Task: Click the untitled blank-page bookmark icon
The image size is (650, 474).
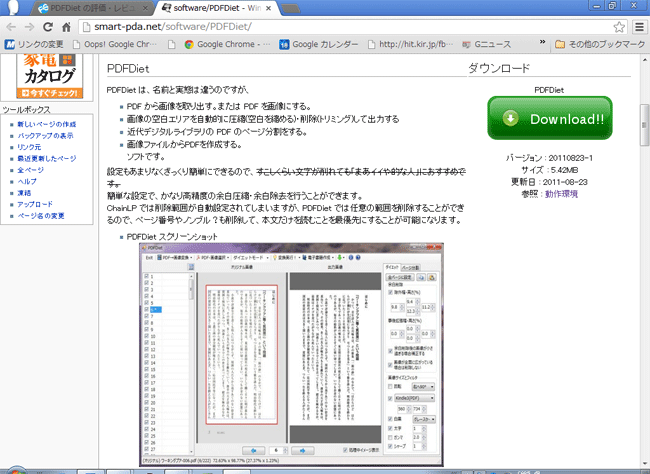Action: (172, 44)
